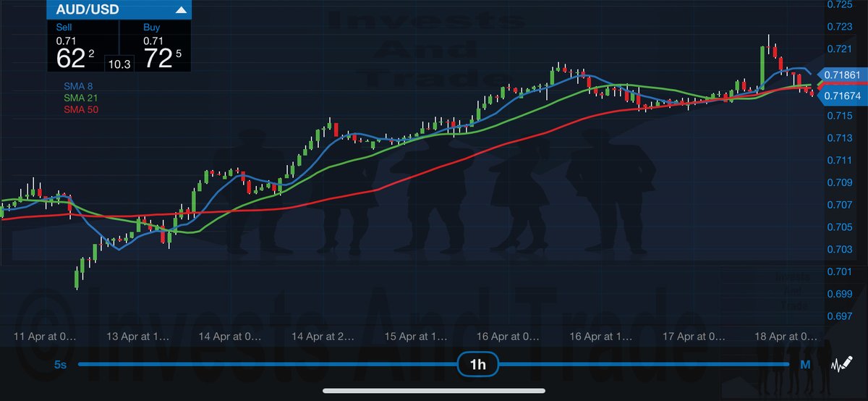This screenshot has width=868, height=401.
Task: Click the 13 Apr date label
Action: pyautogui.click(x=139, y=336)
